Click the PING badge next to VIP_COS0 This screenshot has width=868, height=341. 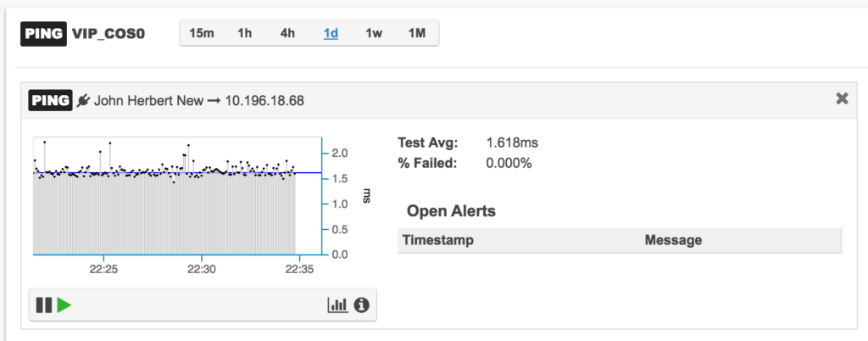44,33
